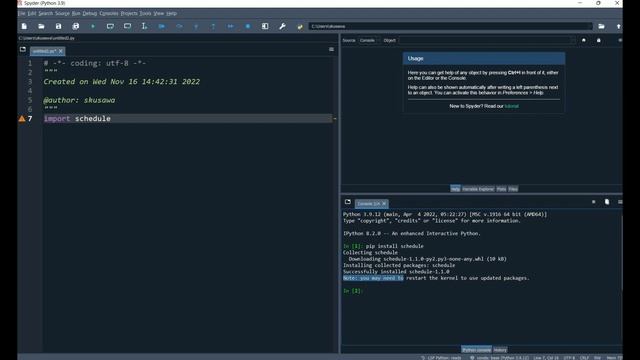Step into function debug icon

(x=196, y=26)
